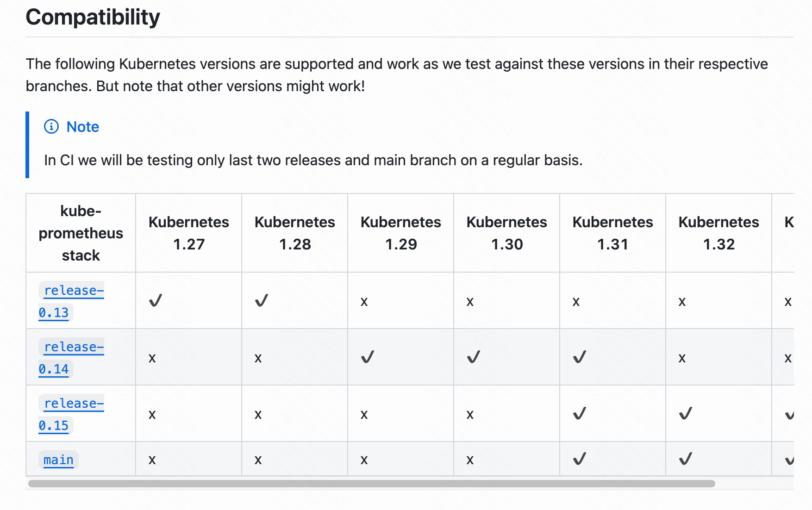The height and width of the screenshot is (510, 812).
Task: Click the info icon beside Note
Action: tap(51, 126)
